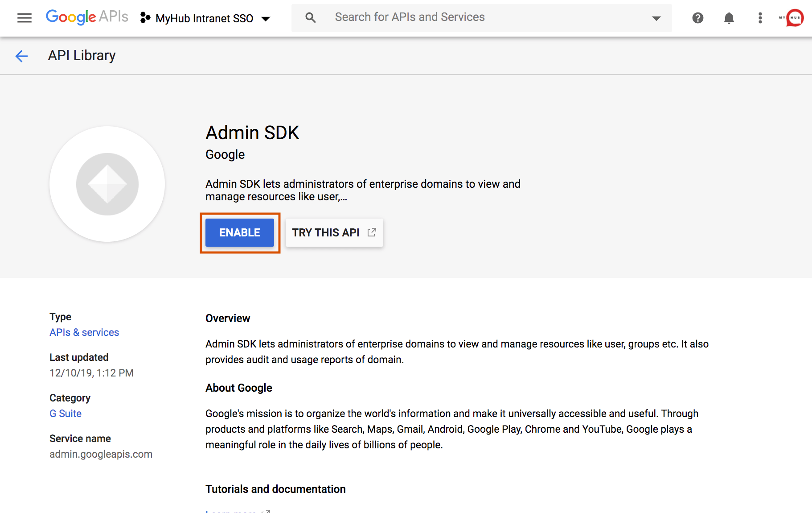Open the MyHub Intranet SSO project selector
This screenshot has width=812, height=513.
click(204, 18)
